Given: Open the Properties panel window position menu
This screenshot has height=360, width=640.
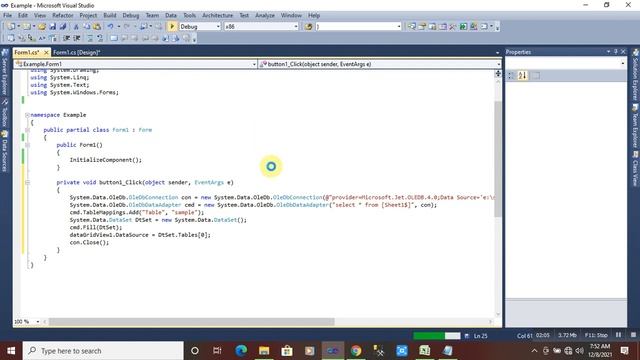Looking at the screenshot, I should (x=608, y=52).
